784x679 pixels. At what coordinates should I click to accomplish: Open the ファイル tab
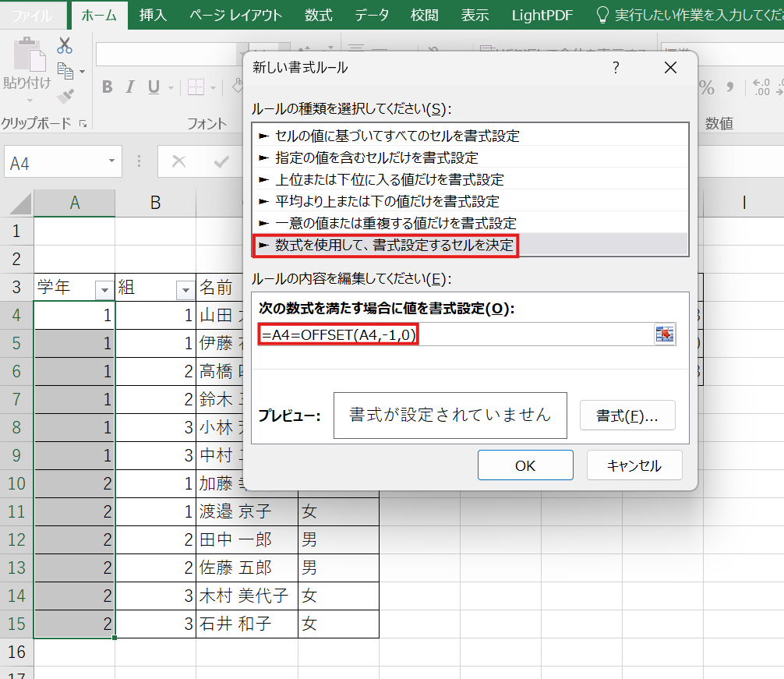point(31,16)
